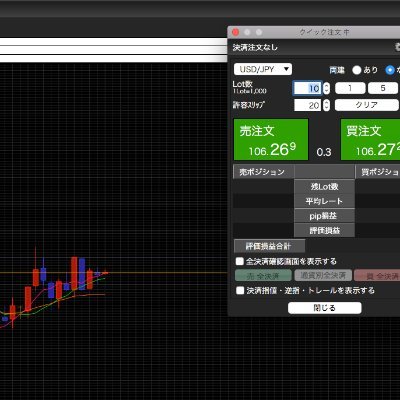Enable 全決済確認画面を表示する checkbox
The image size is (400, 400).
(240, 261)
